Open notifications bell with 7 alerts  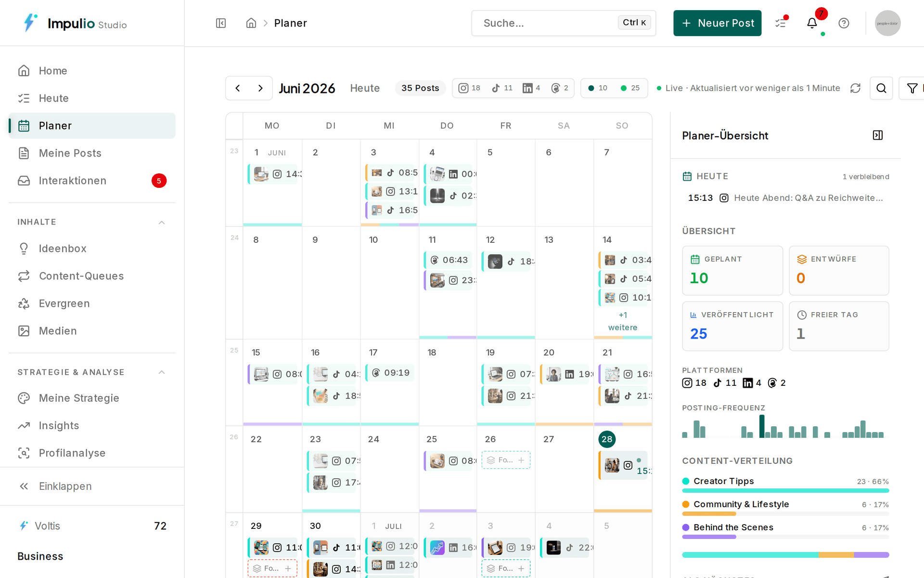point(812,23)
